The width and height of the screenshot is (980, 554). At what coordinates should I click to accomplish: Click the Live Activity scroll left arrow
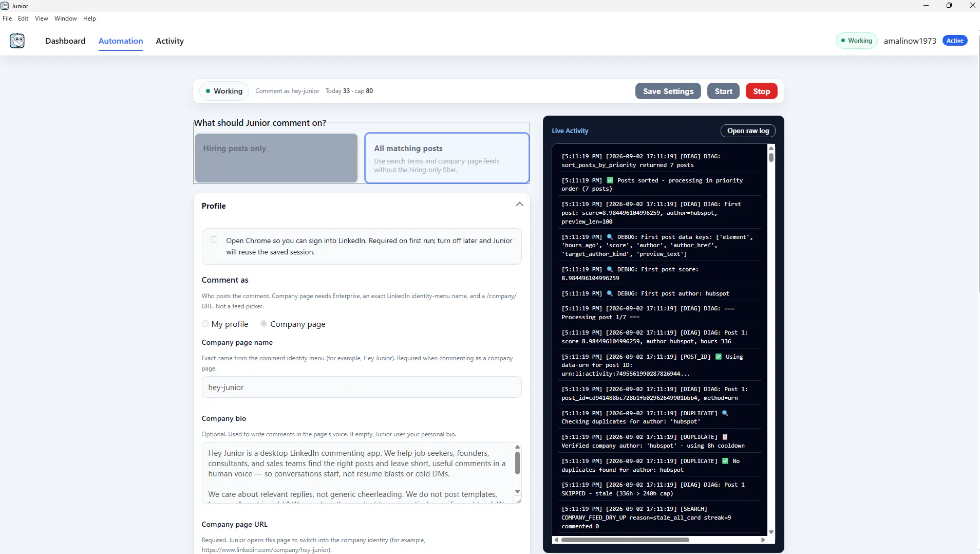(x=556, y=540)
